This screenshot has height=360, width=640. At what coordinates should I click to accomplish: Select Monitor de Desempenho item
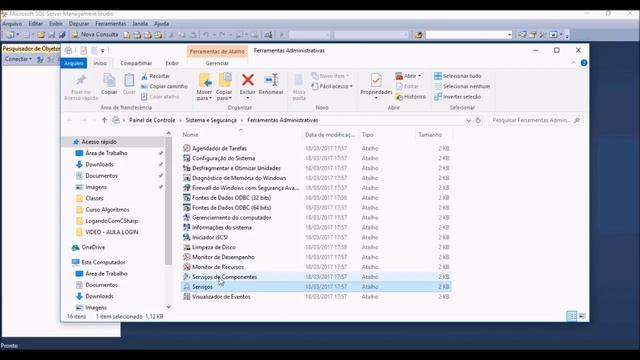[x=218, y=257]
